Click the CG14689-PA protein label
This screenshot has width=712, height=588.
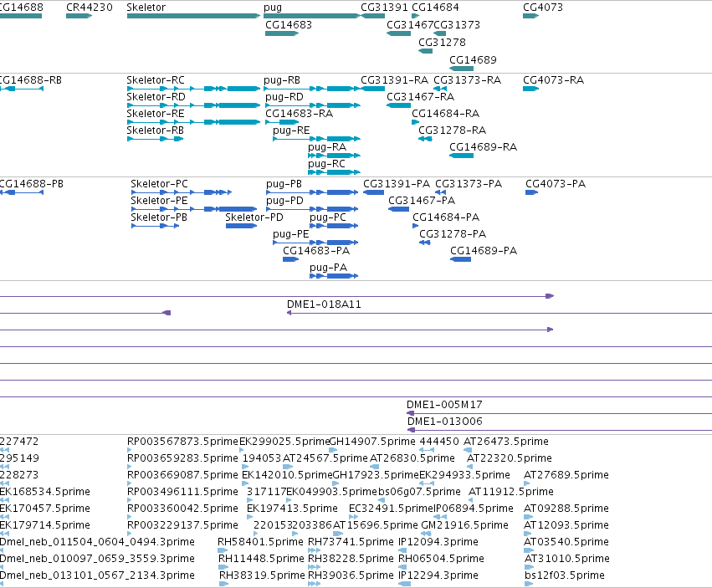tap(484, 251)
